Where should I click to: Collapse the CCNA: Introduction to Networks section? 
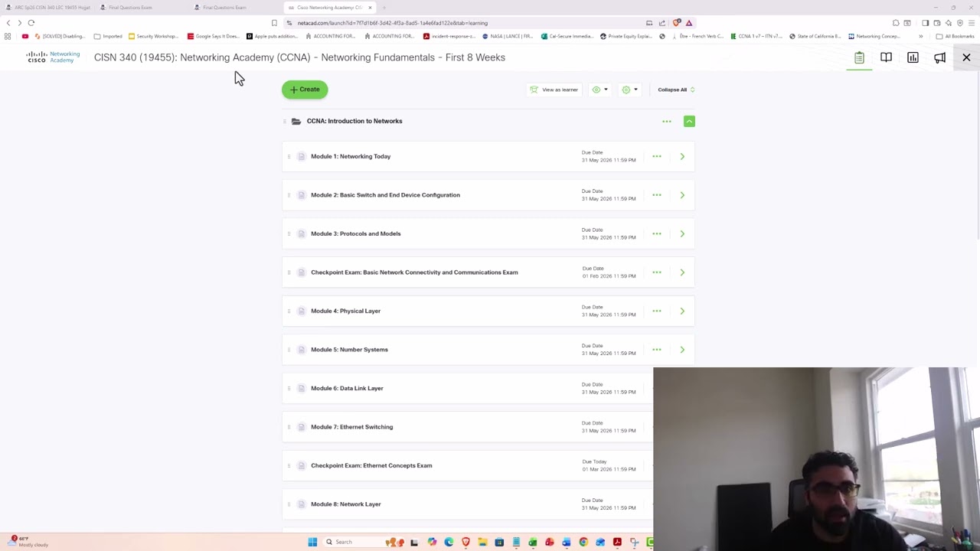689,121
